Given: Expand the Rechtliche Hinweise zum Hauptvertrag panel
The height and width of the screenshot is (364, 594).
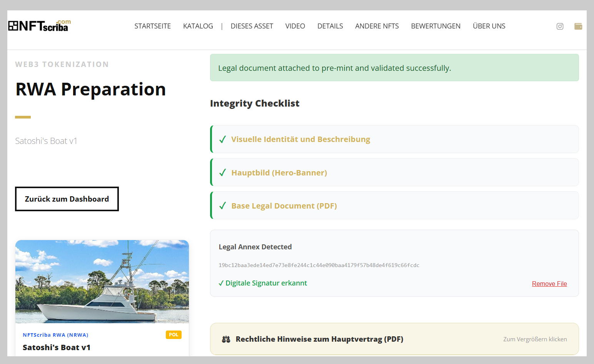Looking at the screenshot, I should [x=394, y=339].
